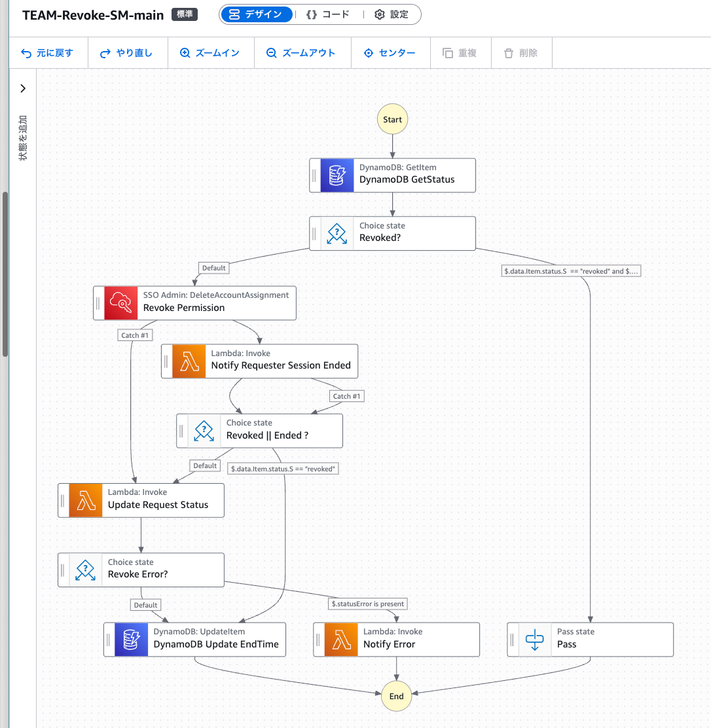
Task: Select the Start node of the workflow
Action: tap(392, 120)
